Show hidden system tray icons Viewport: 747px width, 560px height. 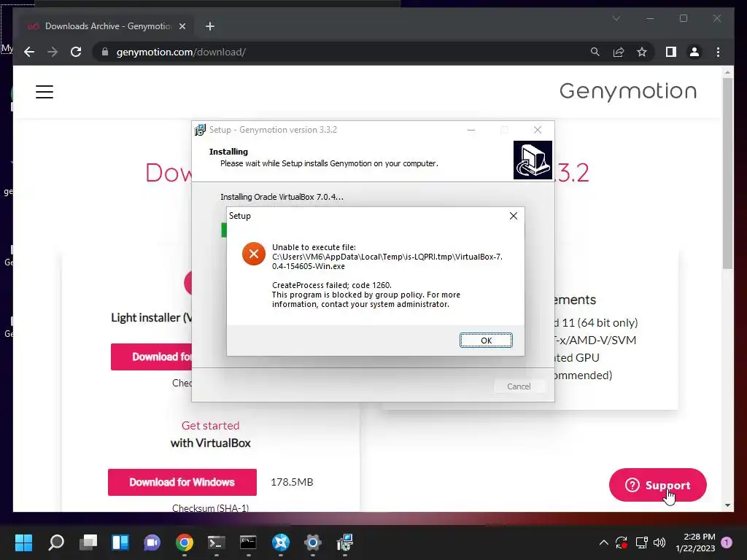coord(603,542)
